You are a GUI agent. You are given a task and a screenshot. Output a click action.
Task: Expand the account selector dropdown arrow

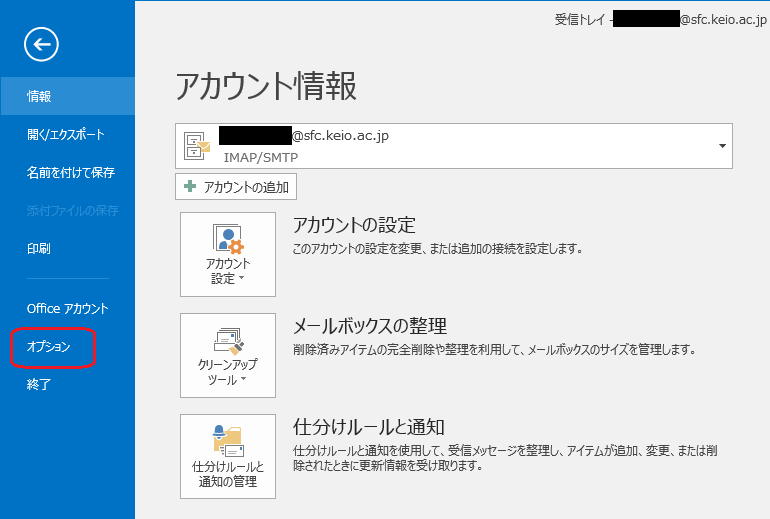pyautogui.click(x=721, y=147)
